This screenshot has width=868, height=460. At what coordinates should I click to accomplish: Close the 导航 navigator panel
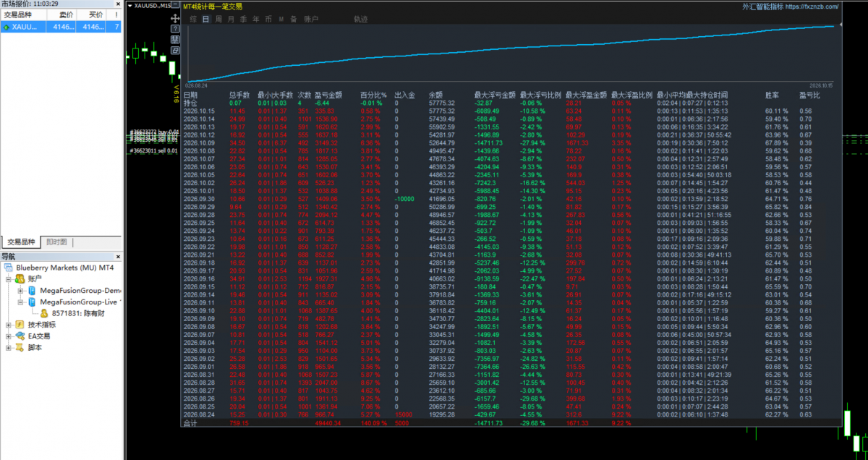click(x=118, y=256)
